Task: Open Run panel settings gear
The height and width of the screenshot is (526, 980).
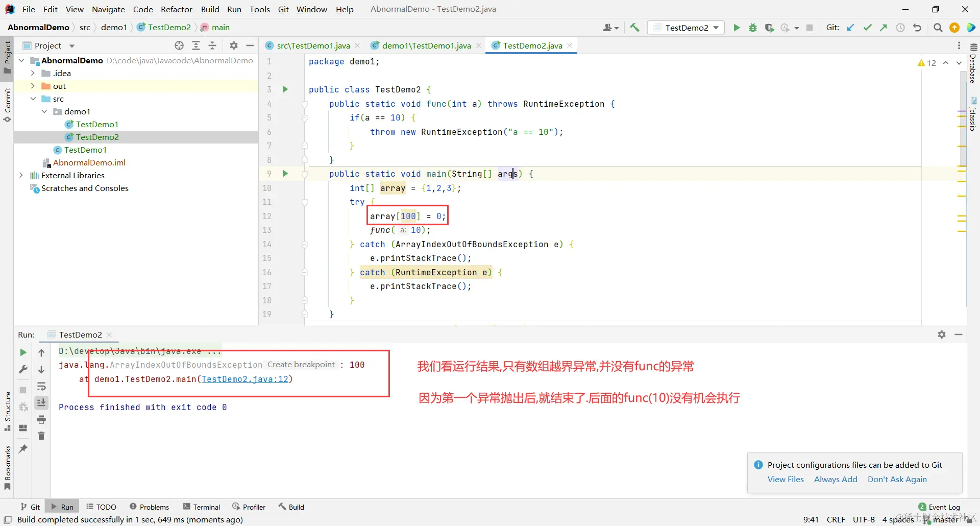Action: [942, 334]
